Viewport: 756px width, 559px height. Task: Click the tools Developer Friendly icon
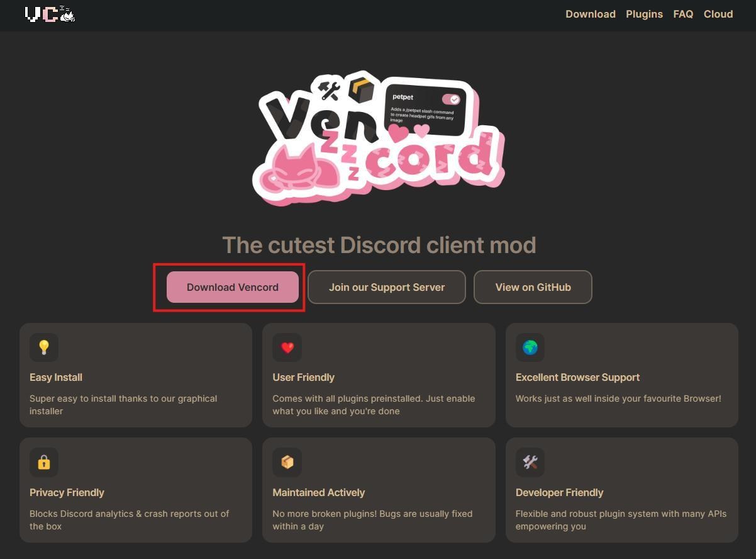(x=530, y=462)
